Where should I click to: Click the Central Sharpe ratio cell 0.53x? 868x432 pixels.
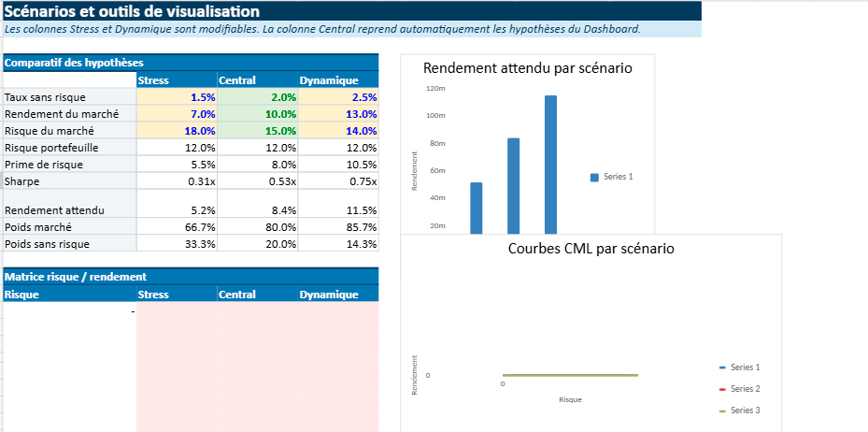pyautogui.click(x=258, y=181)
